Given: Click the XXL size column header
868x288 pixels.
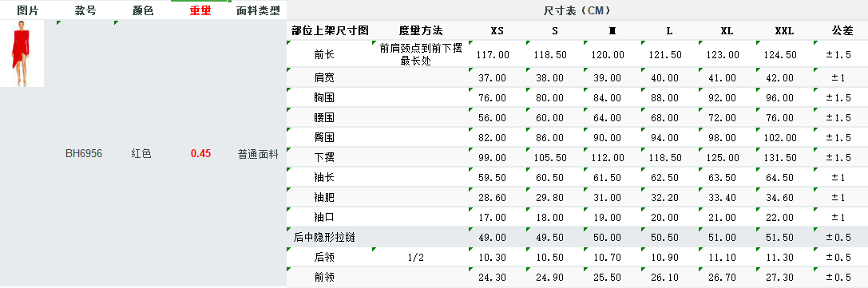Looking at the screenshot, I should tap(784, 31).
